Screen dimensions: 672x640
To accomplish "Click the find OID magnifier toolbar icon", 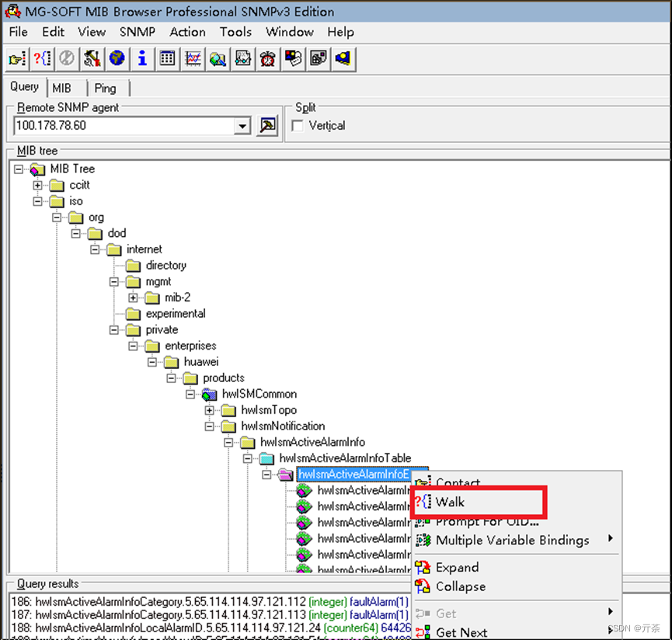I will point(217,58).
